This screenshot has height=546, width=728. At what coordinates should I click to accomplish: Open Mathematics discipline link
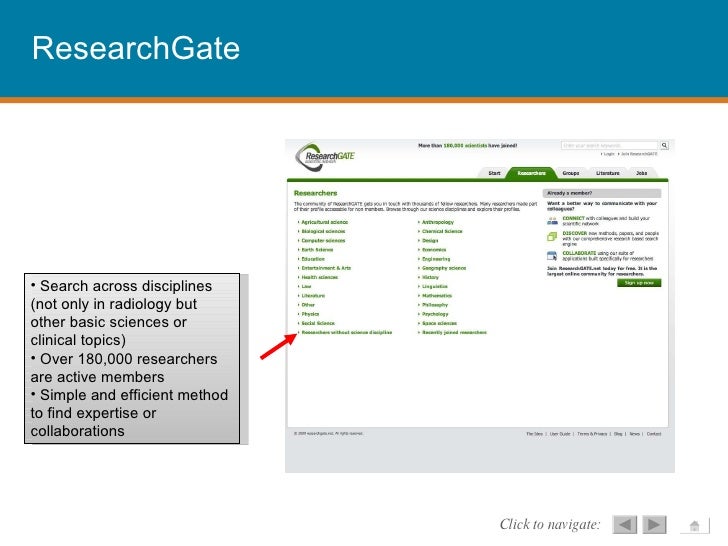tap(436, 296)
